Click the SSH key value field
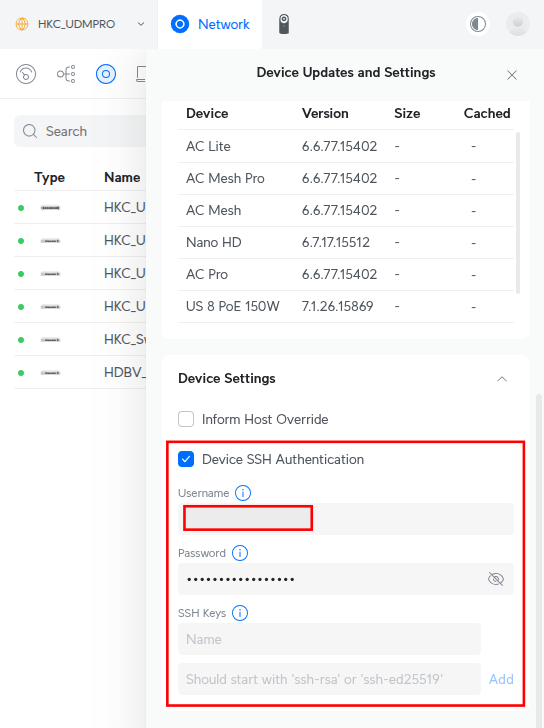This screenshot has width=544, height=728. [x=330, y=679]
